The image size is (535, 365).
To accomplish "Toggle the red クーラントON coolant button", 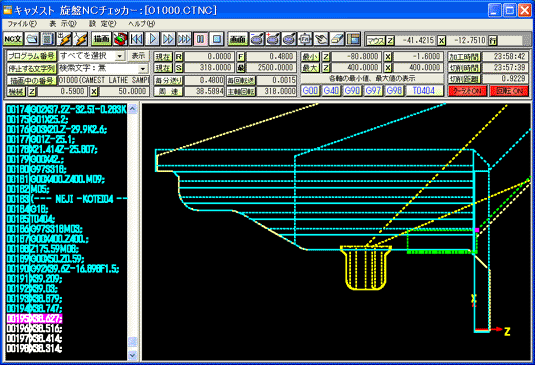I will pyautogui.click(x=467, y=91).
